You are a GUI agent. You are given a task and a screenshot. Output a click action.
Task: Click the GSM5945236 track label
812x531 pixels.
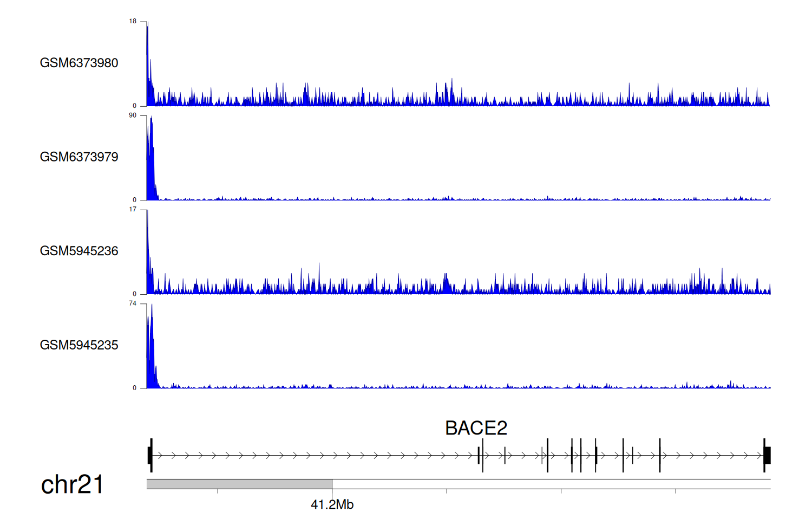79,251
